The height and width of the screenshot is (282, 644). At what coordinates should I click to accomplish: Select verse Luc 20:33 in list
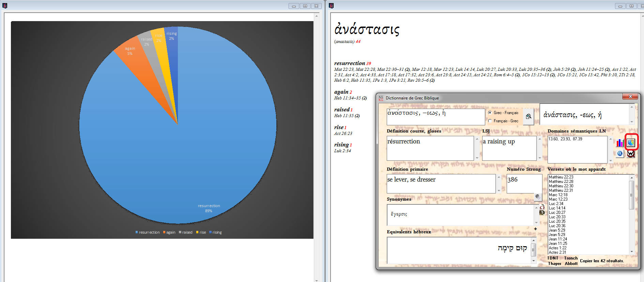557,217
